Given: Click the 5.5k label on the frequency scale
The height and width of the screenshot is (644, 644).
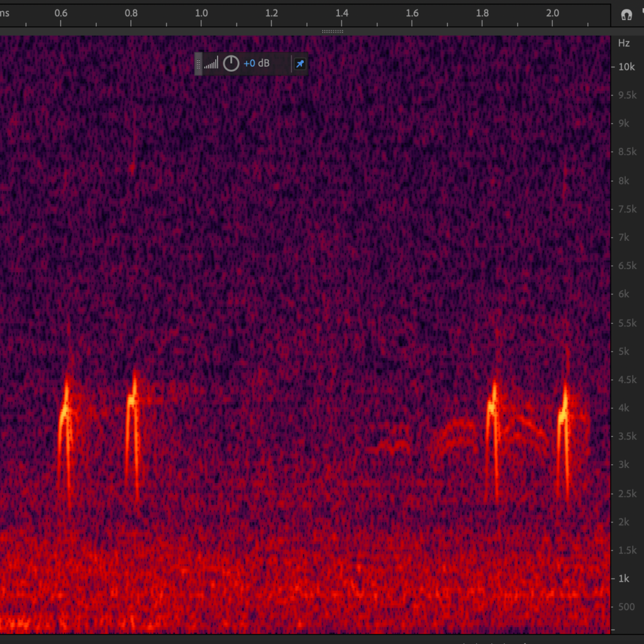Looking at the screenshot, I should pos(627,323).
